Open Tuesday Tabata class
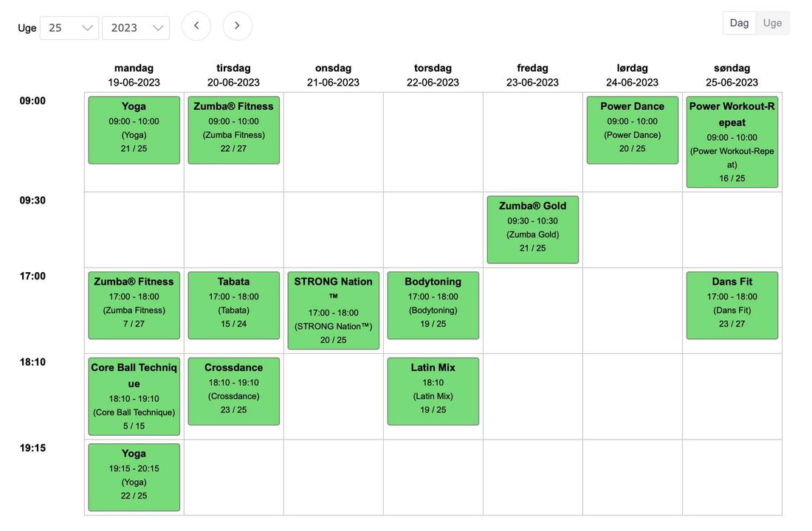The image size is (812, 531). click(234, 305)
